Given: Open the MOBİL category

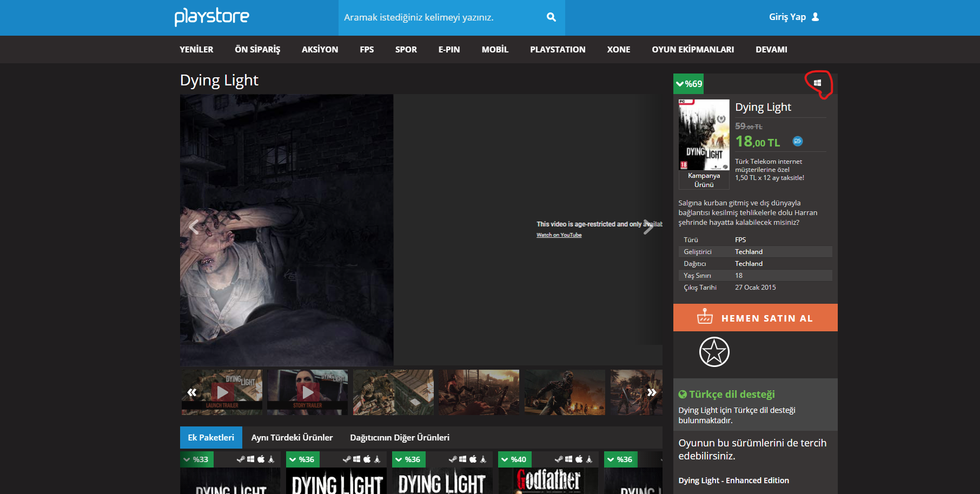Looking at the screenshot, I should point(495,50).
